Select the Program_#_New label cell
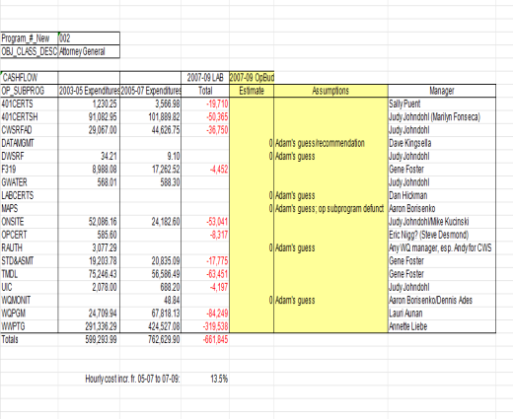 click(x=30, y=38)
